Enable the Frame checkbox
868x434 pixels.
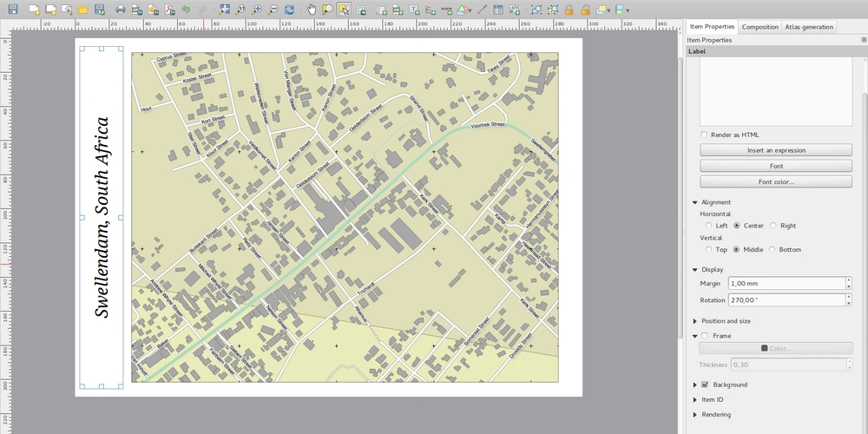(x=705, y=335)
